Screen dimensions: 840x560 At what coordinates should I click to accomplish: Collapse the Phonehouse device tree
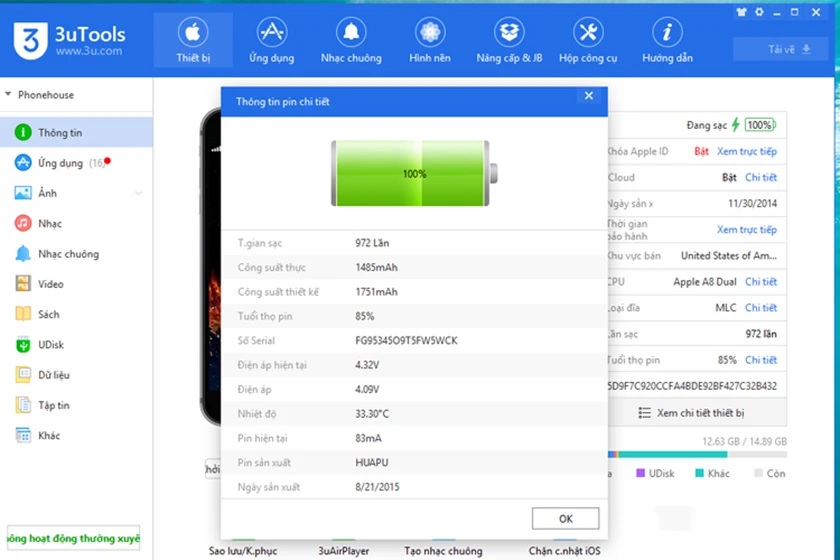[8, 94]
